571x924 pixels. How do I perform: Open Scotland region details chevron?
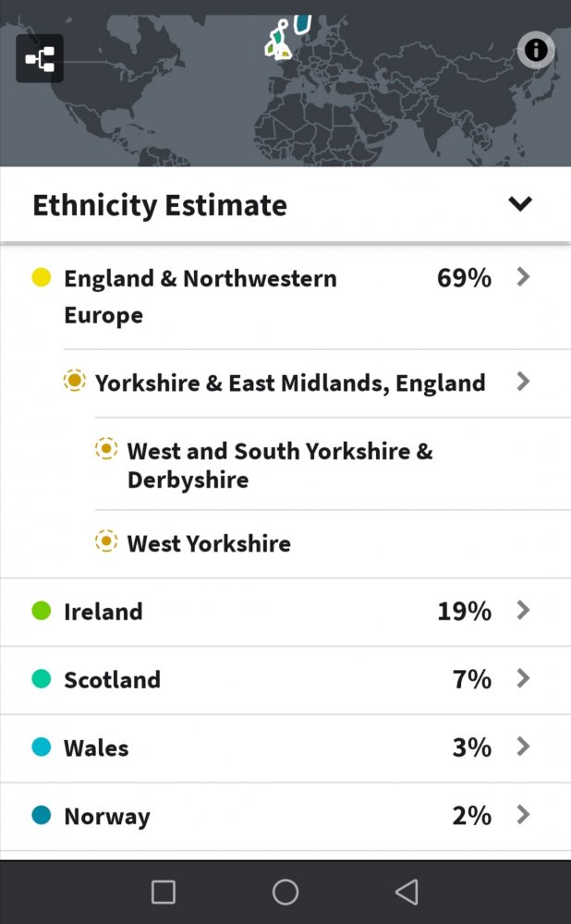(x=523, y=679)
